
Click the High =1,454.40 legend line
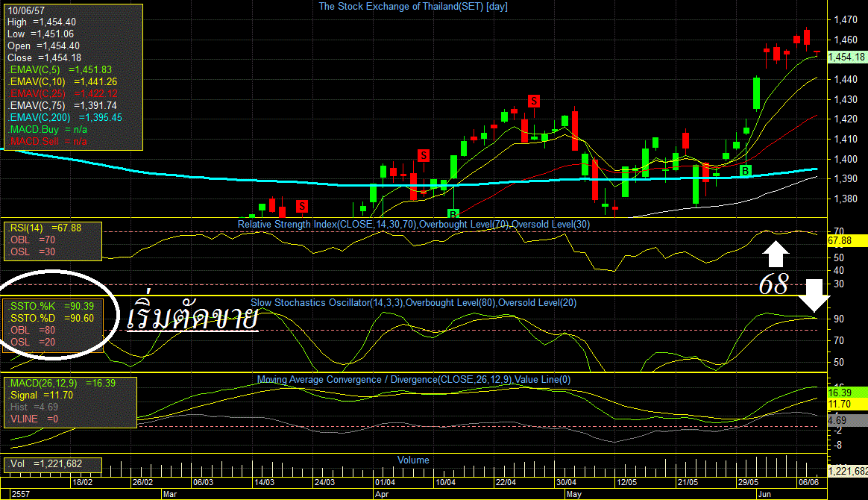pyautogui.click(x=42, y=22)
